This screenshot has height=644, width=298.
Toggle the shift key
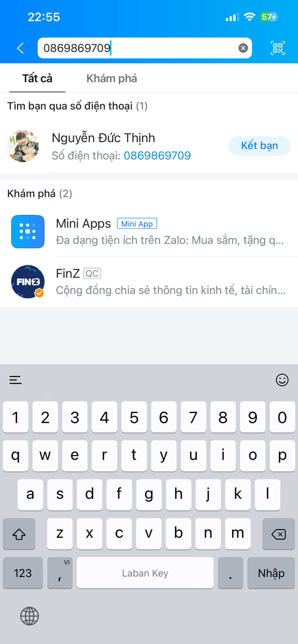pyautogui.click(x=19, y=534)
